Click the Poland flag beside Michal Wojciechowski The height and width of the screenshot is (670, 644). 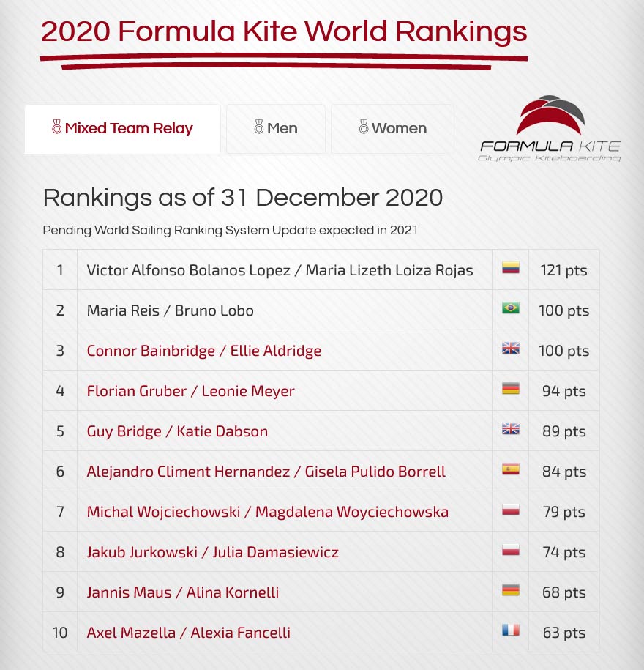coord(510,510)
